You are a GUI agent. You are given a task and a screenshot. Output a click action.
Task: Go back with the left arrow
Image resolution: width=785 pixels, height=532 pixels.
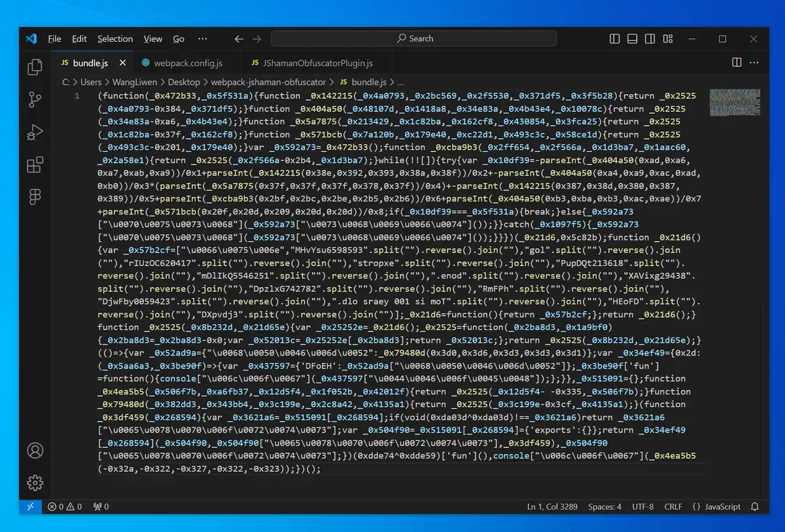coord(239,39)
